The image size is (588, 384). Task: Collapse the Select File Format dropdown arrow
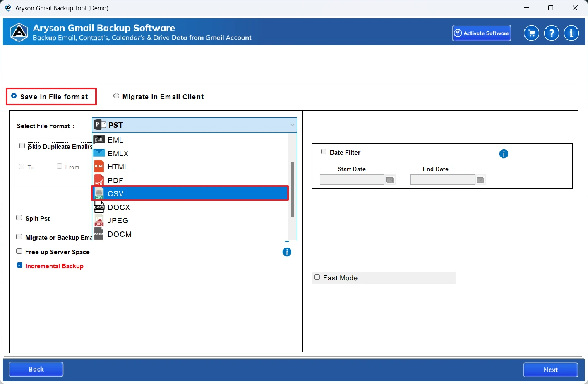292,125
